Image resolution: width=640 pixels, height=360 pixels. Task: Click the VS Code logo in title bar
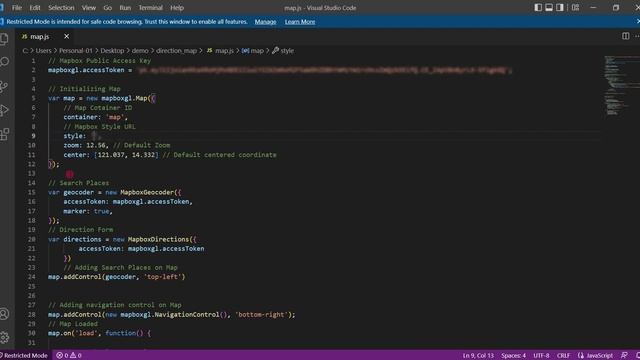tap(2, 7)
